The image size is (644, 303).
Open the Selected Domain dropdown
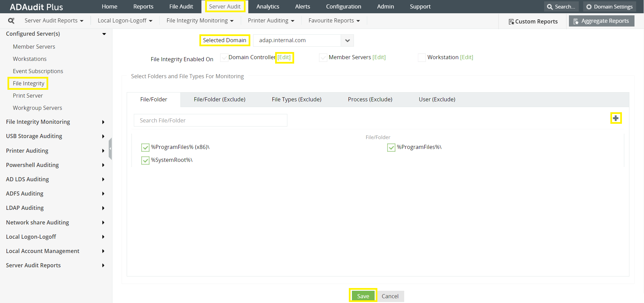(347, 40)
